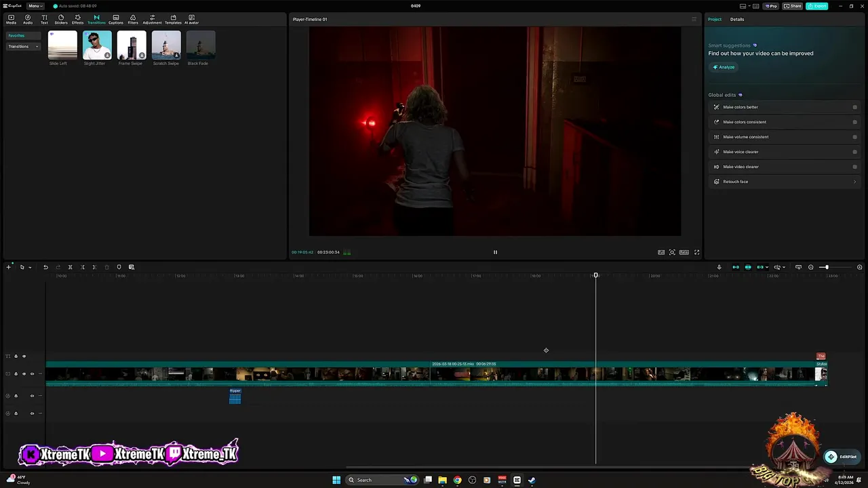Image resolution: width=868 pixels, height=488 pixels.
Task: Mute the main video track
Action: click(32, 373)
